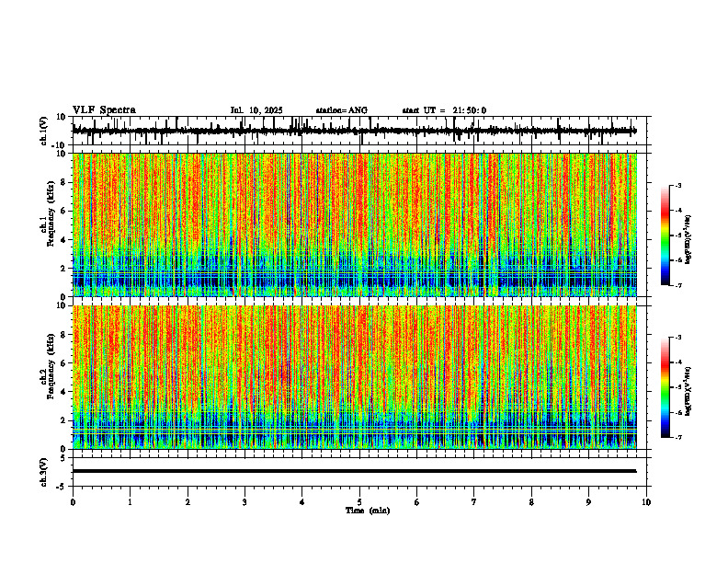Click the "-3" label on ch.1 colorbar
The width and height of the screenshot is (728, 563).
coord(678,185)
